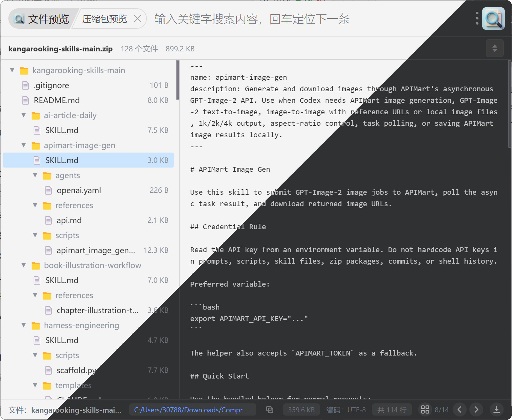Click the 128 个文件 file count text

point(139,49)
